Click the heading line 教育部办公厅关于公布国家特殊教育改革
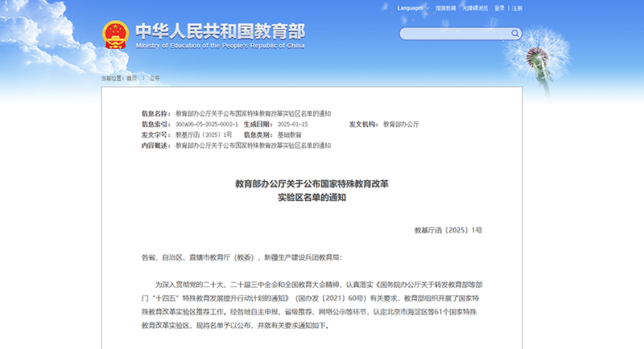This screenshot has height=349, width=644. (x=312, y=183)
